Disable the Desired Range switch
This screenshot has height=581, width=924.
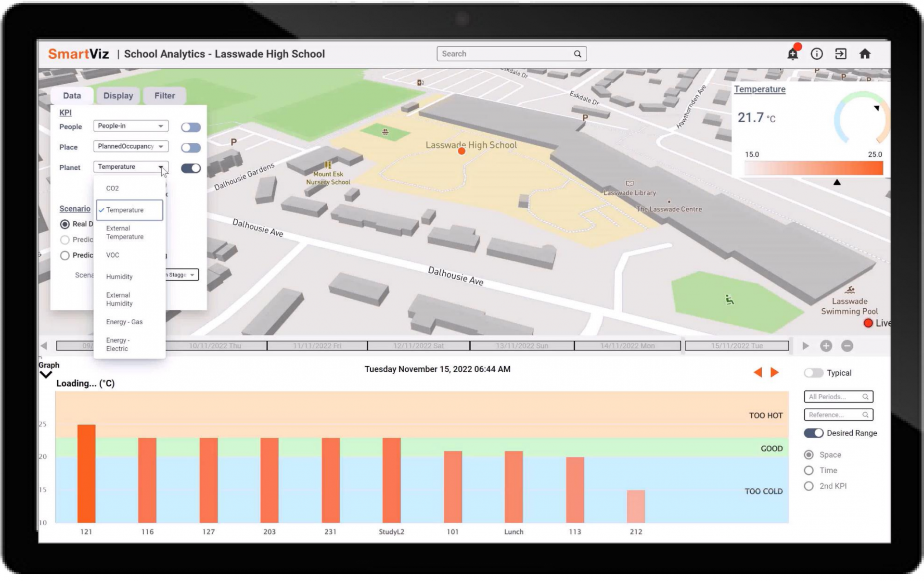813,433
